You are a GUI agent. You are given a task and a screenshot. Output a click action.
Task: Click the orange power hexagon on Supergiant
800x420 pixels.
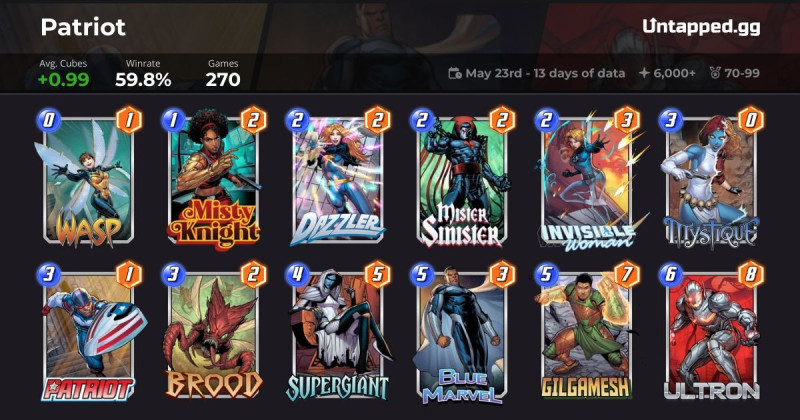pyautogui.click(x=378, y=275)
